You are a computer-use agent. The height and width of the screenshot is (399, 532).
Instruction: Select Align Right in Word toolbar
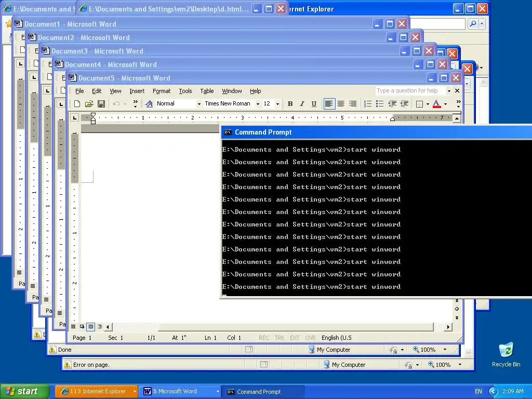pyautogui.click(x=353, y=104)
